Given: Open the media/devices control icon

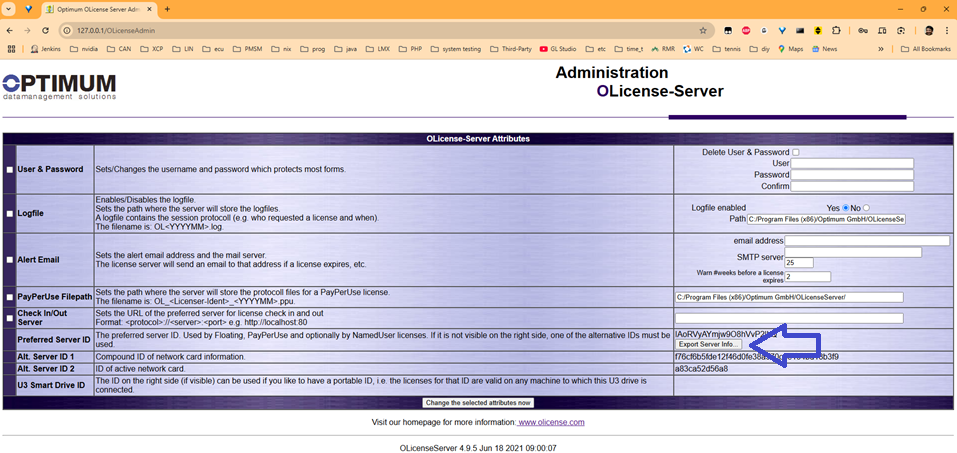Looking at the screenshot, I should 882,30.
